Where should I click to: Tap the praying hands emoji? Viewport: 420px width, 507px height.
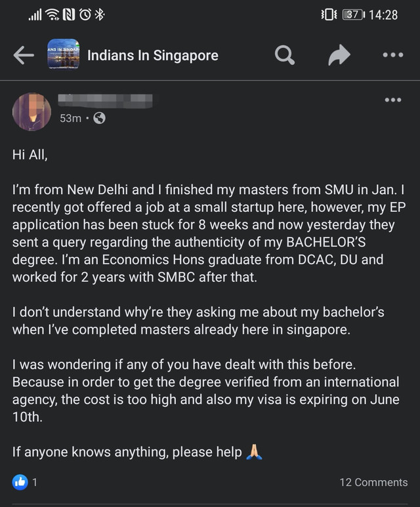254,452
